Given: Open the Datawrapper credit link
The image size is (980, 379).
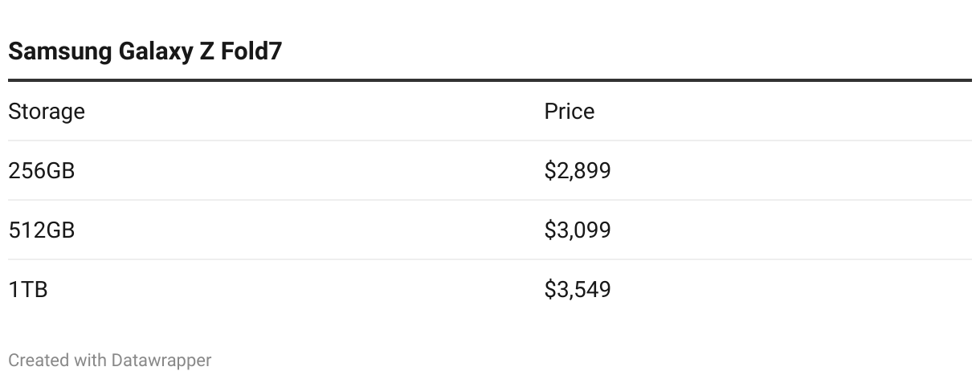Looking at the screenshot, I should point(161,361).
